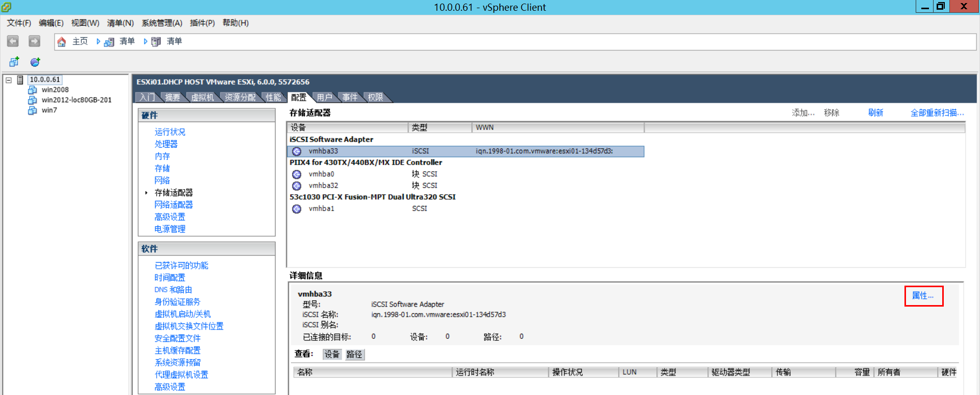Screen dimensions: 980x395
Task: Switch to the 入门 tab
Action: [x=148, y=97]
